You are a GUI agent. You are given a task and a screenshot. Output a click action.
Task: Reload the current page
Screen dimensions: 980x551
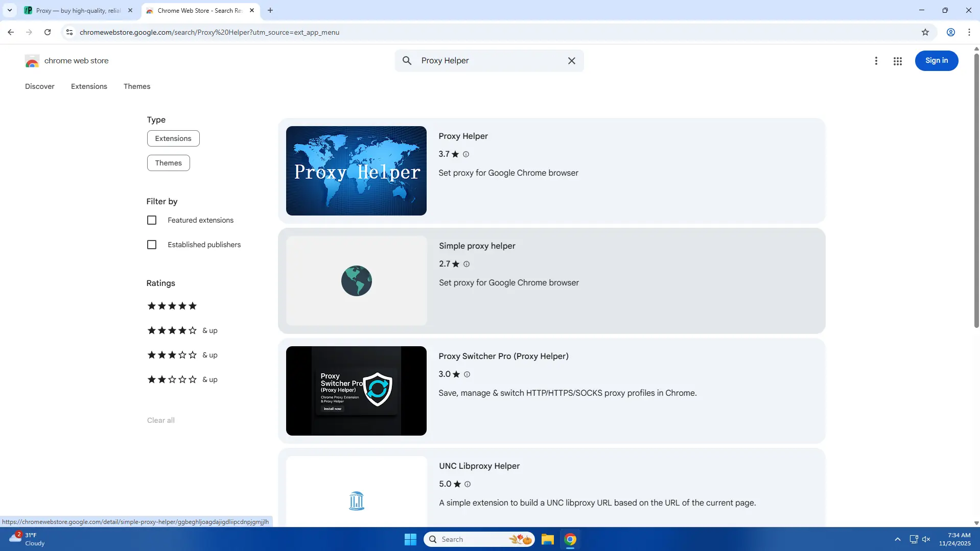(48, 32)
